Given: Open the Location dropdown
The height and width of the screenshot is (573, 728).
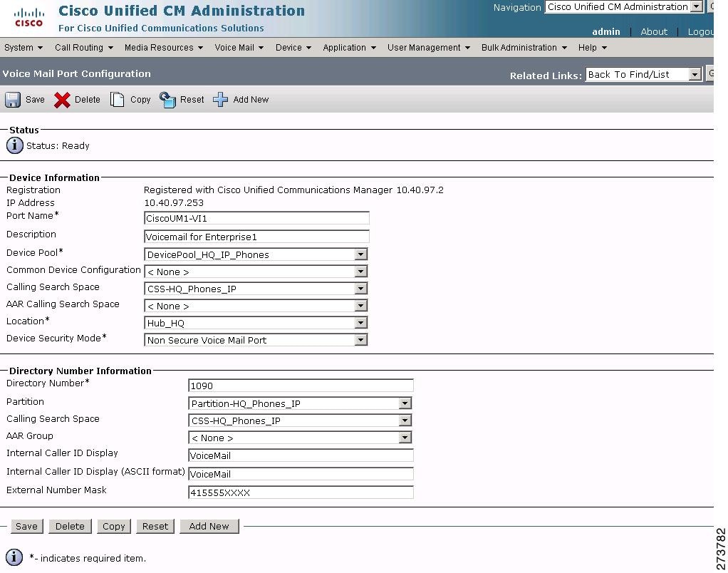Looking at the screenshot, I should 360,323.
